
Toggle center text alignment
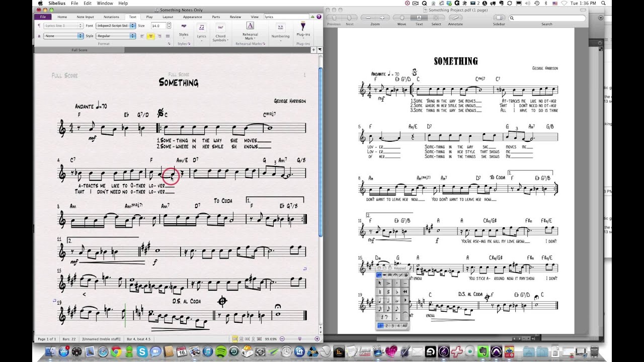point(150,36)
